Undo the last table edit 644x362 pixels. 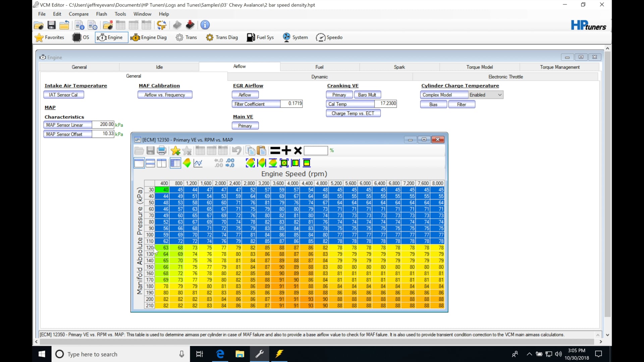[237, 150]
